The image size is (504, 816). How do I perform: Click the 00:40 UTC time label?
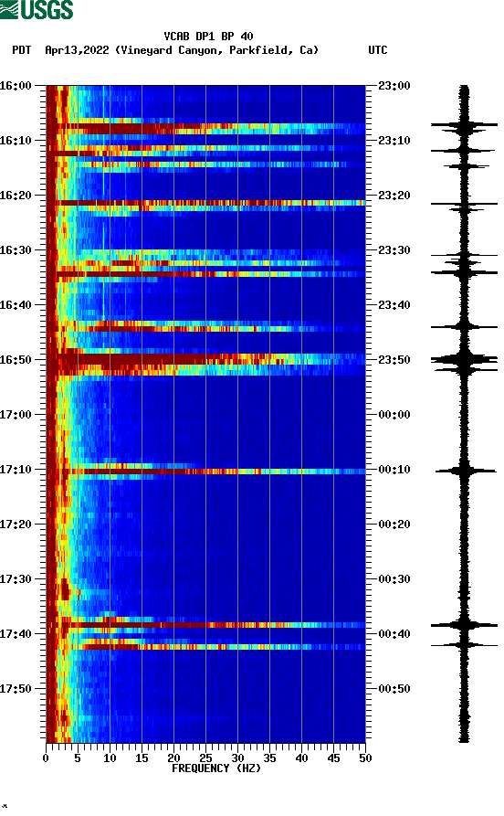click(394, 634)
